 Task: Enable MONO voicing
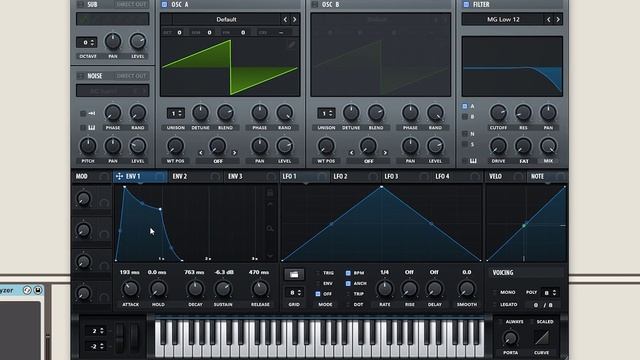(494, 292)
